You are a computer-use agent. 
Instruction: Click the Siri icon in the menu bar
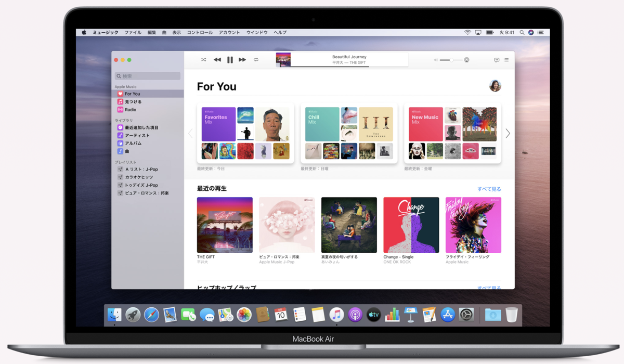click(530, 32)
